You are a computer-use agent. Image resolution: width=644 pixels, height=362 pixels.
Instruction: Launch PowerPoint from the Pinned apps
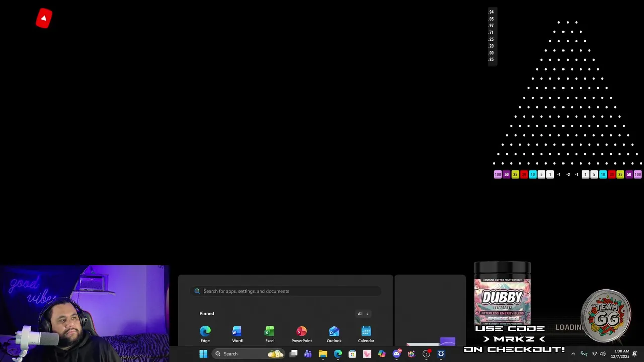[302, 334]
